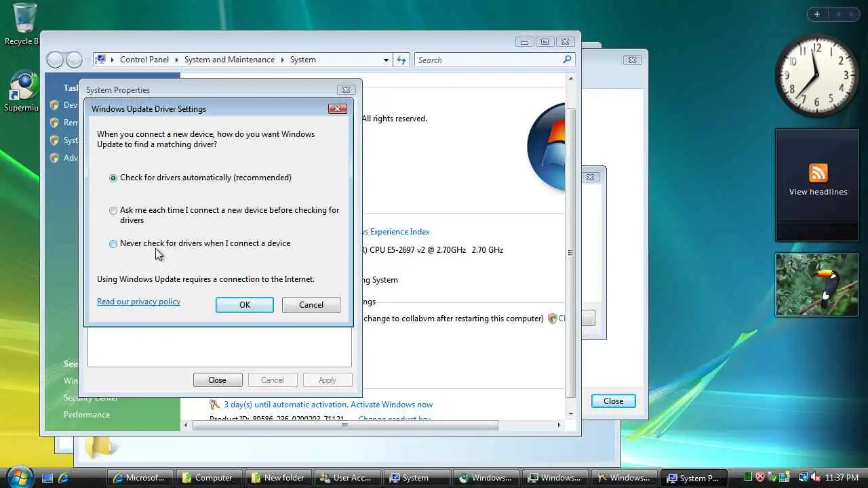
Task: Click the muted volume tray icon
Action: pos(815,478)
